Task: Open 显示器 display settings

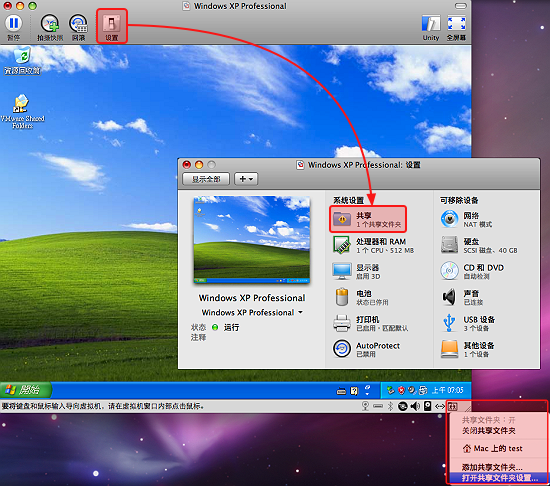Action: (x=357, y=271)
